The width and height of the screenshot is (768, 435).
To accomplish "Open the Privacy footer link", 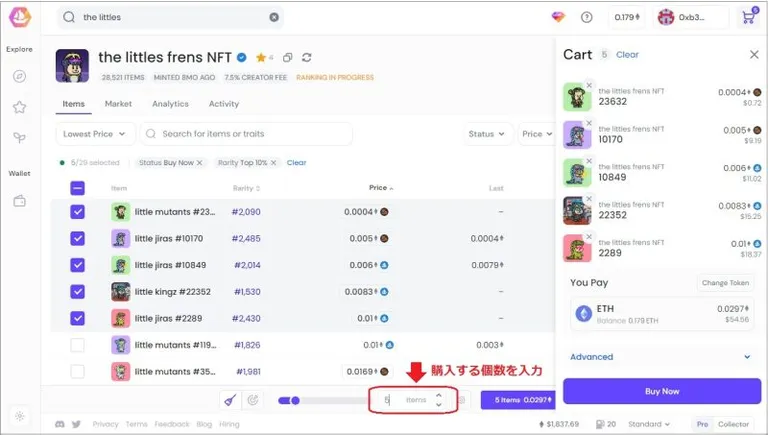I will pyautogui.click(x=105, y=424).
